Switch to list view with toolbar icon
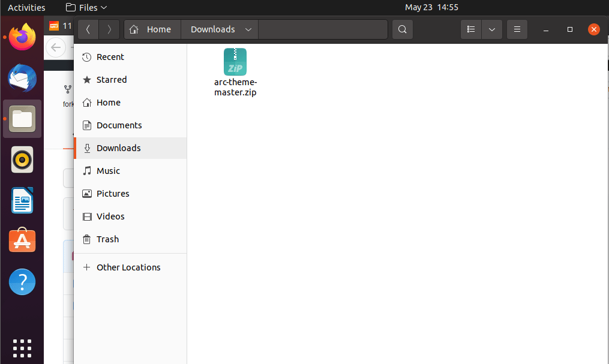 pos(471,29)
